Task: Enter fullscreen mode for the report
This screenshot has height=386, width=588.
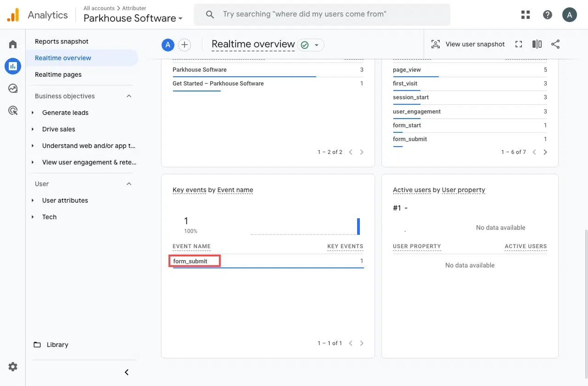Action: pos(519,44)
